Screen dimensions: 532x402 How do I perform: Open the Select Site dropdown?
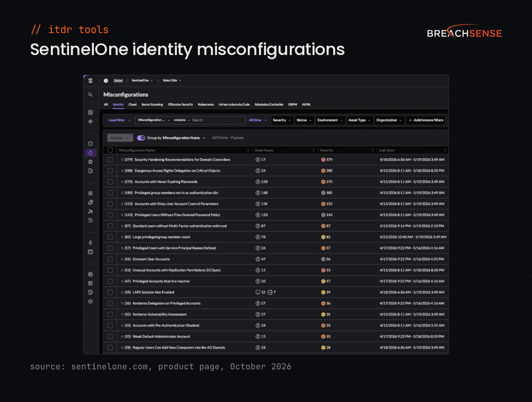point(172,81)
